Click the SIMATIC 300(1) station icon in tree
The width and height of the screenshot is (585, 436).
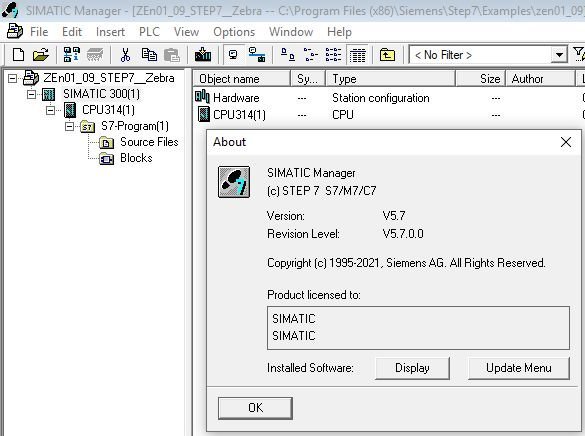(x=49, y=94)
